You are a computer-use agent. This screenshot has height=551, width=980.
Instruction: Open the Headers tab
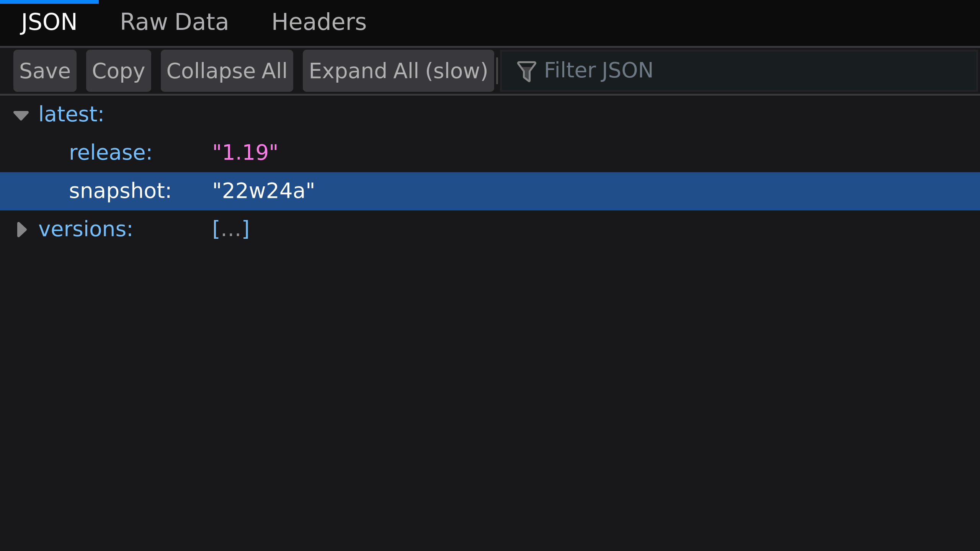[x=319, y=22]
